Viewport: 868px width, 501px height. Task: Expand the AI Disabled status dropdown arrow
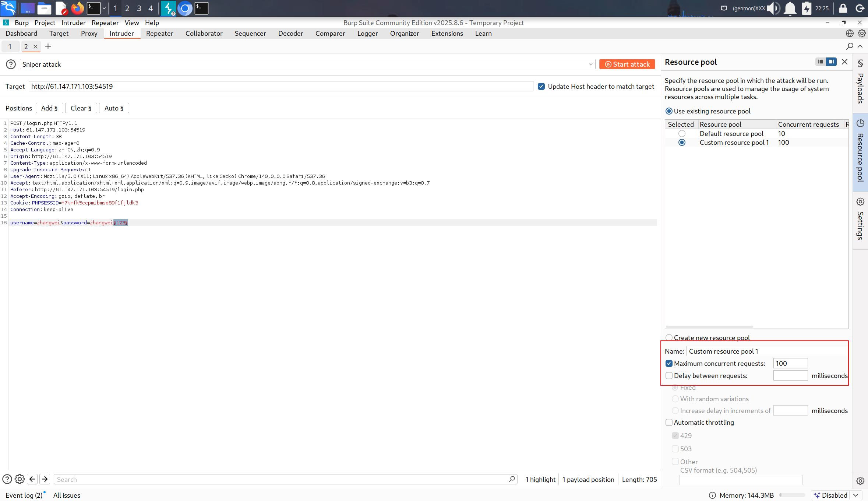(856, 495)
